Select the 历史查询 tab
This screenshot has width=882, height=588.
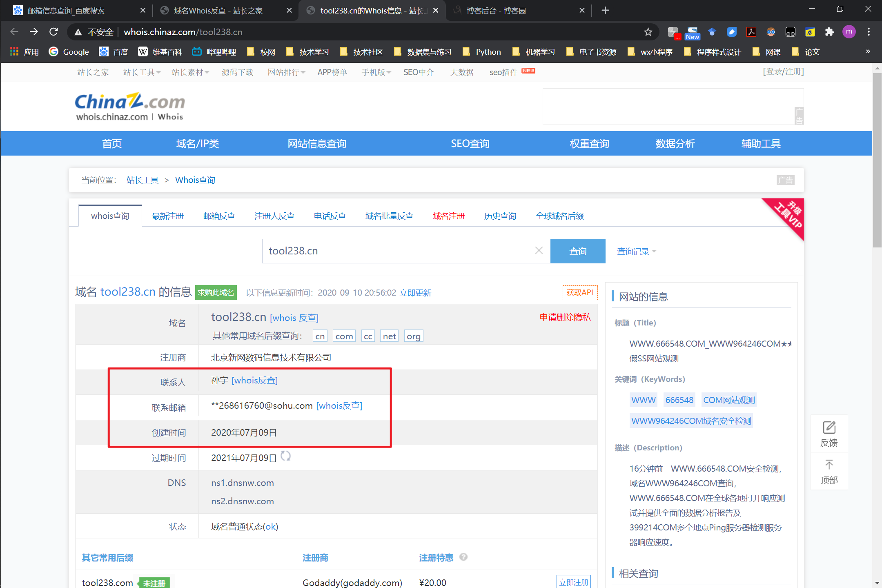click(500, 216)
